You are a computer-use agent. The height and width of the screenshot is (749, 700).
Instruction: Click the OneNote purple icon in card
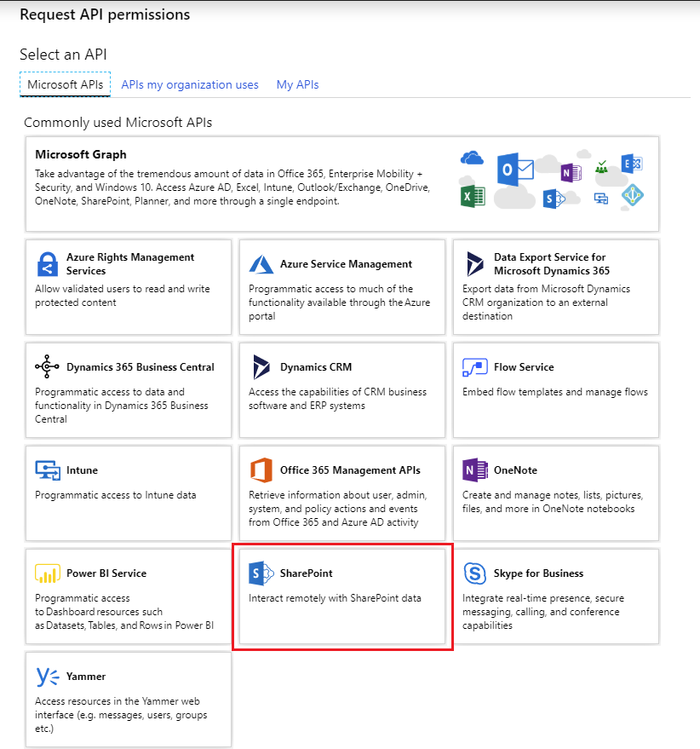474,470
